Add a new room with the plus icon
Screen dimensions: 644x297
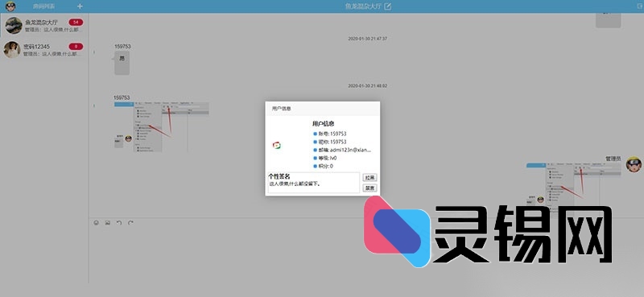coord(80,6)
